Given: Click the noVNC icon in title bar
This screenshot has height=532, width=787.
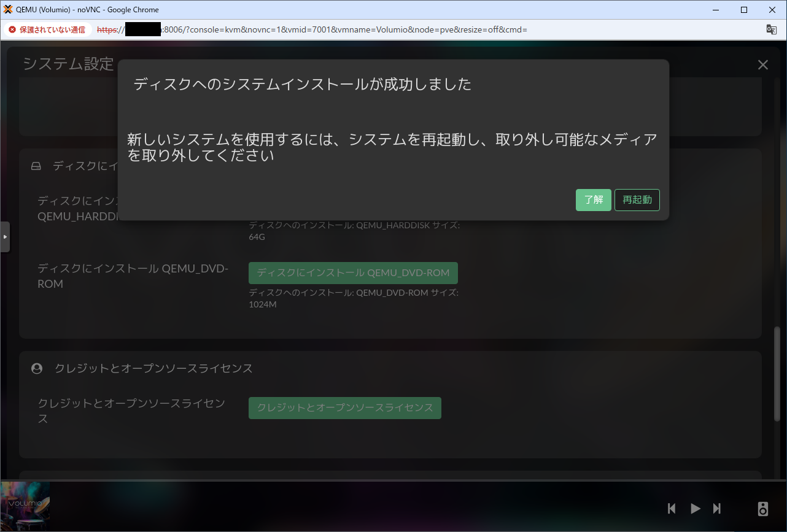Looking at the screenshot, I should [8, 9].
